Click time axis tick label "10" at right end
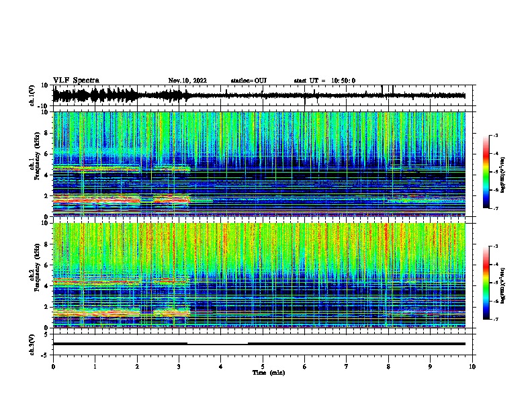The image size is (532, 411). 472,367
